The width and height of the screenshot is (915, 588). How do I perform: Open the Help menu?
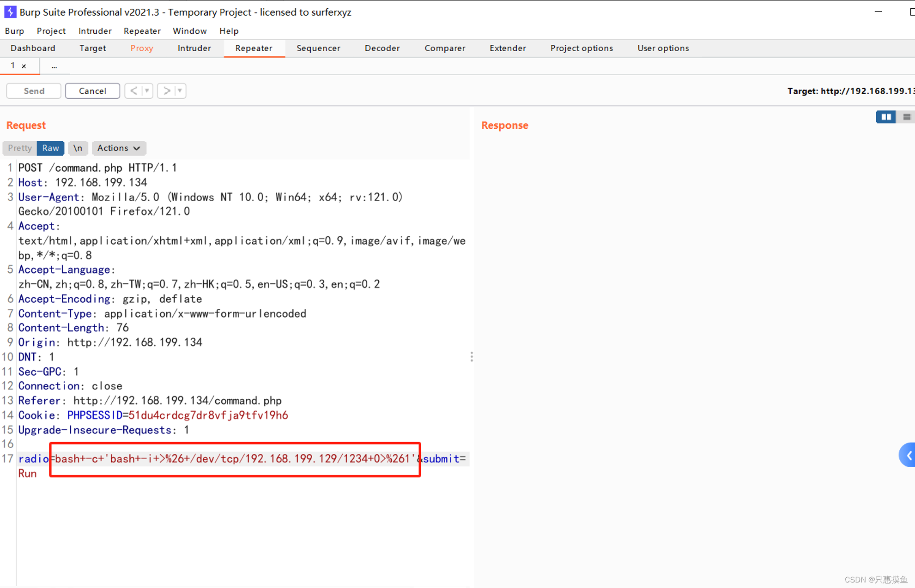click(229, 31)
